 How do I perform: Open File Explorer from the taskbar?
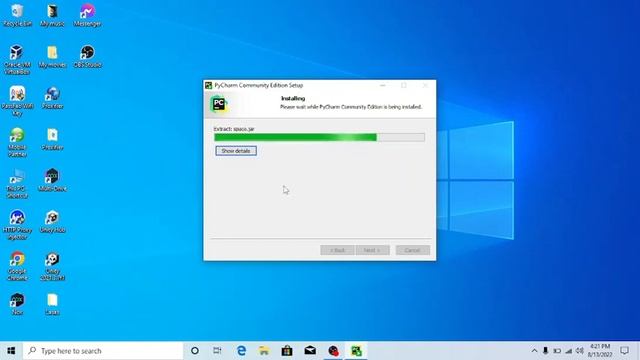(x=264, y=351)
